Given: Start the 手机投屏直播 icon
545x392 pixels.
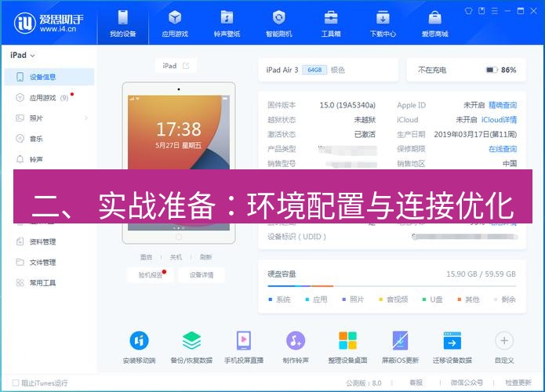Looking at the screenshot, I should click(244, 340).
